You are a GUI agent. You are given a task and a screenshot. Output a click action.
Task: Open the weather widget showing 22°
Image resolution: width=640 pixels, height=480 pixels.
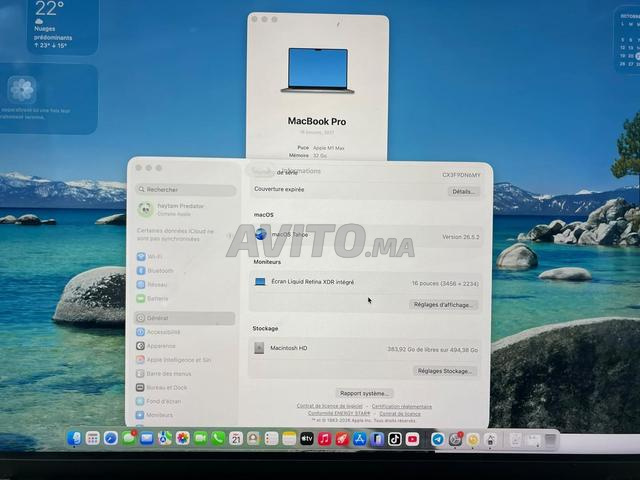click(62, 26)
